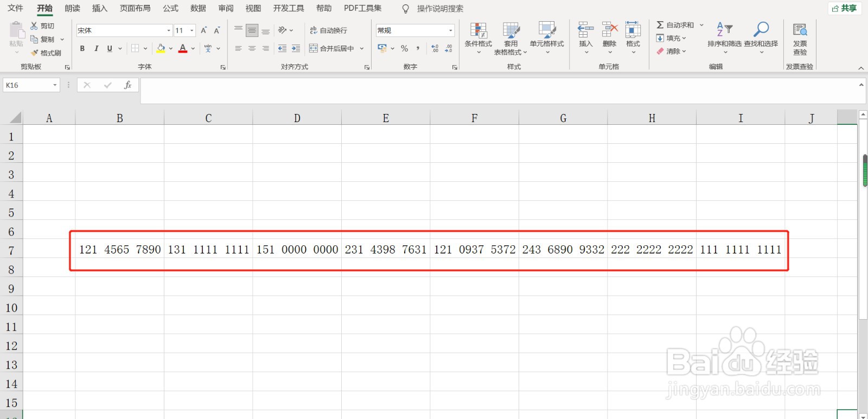Viewport: 868px width, 419px height.
Task: Click the Cut scissors icon
Action: click(34, 26)
